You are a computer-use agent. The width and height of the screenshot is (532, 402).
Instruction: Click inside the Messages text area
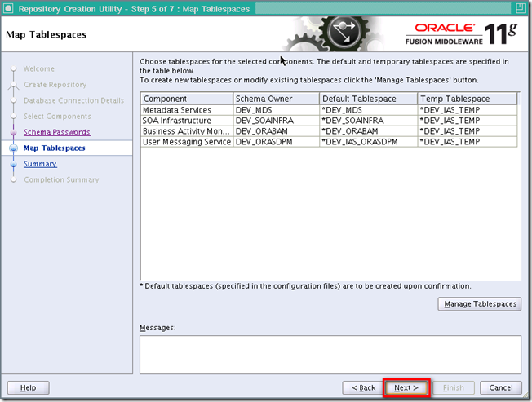tap(330, 355)
